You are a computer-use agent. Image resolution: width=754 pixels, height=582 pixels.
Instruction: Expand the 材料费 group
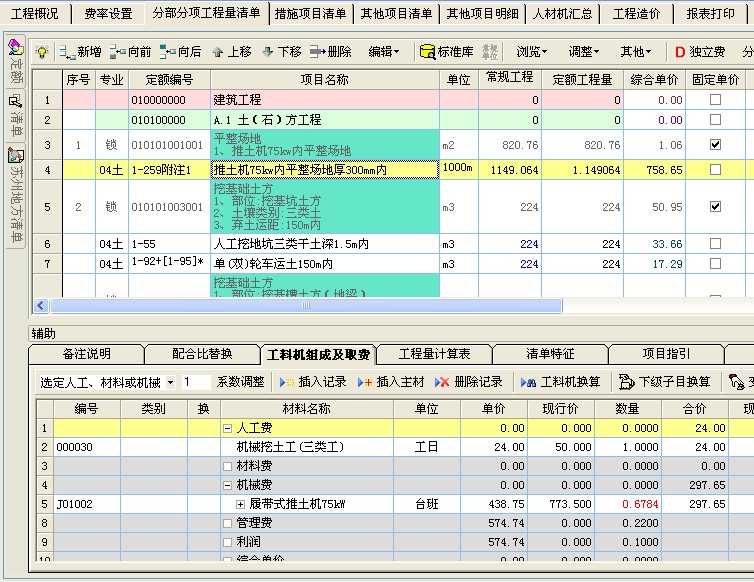(x=228, y=466)
